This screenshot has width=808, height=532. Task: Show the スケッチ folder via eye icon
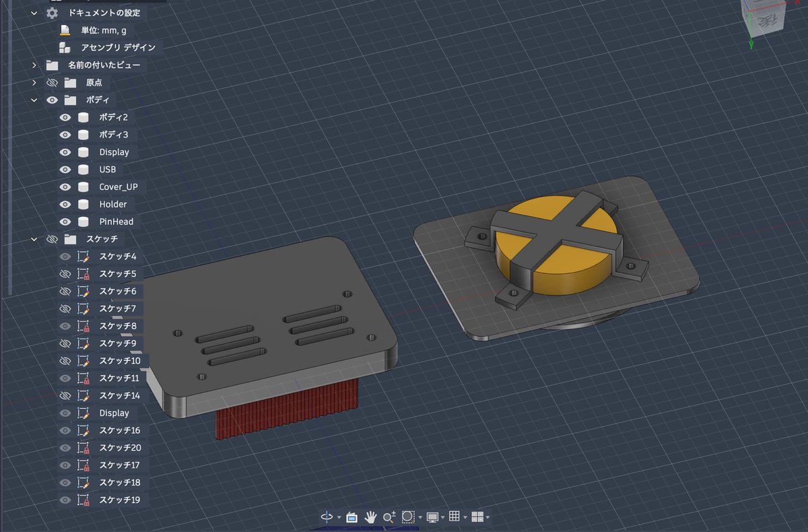[x=52, y=239]
